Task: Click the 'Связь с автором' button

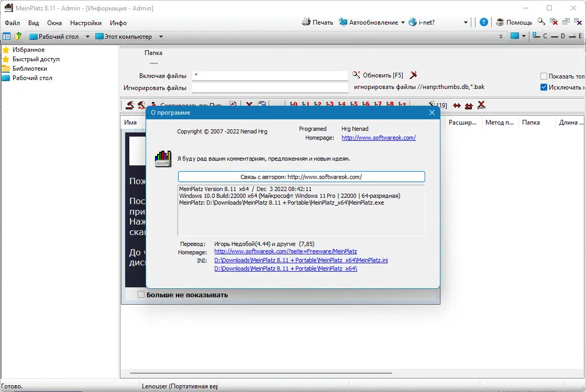Action: click(x=301, y=176)
